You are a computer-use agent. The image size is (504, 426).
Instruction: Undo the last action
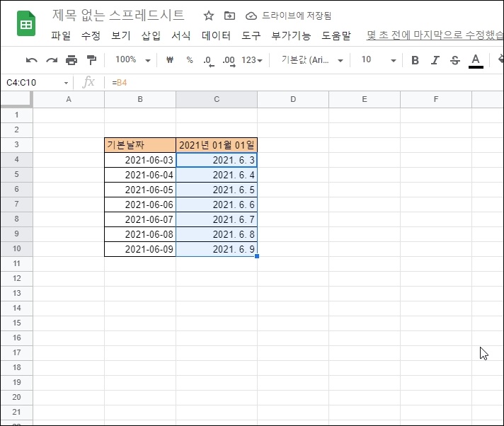[x=31, y=60]
